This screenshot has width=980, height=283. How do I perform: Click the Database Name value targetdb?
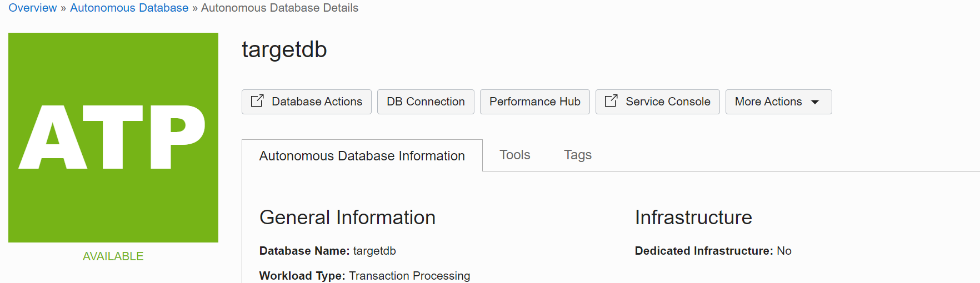(374, 251)
